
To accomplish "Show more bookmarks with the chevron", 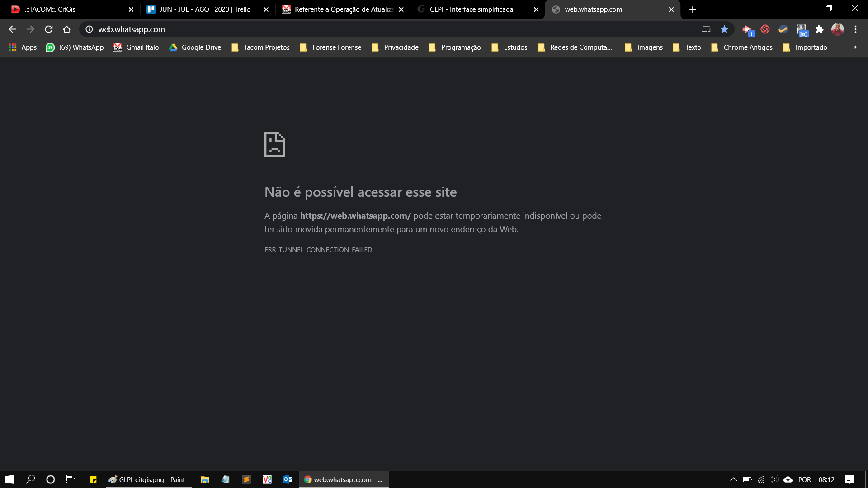I will coord(854,47).
